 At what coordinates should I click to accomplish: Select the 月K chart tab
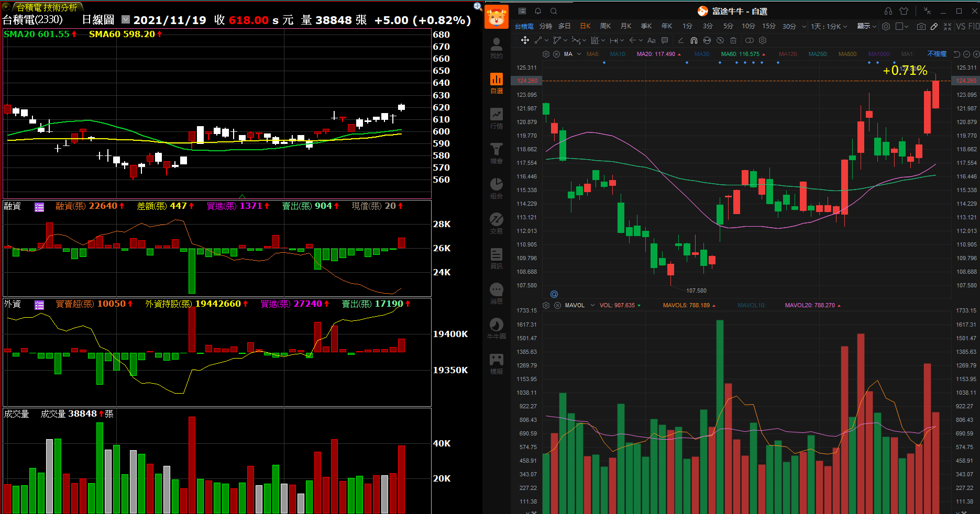pyautogui.click(x=626, y=26)
